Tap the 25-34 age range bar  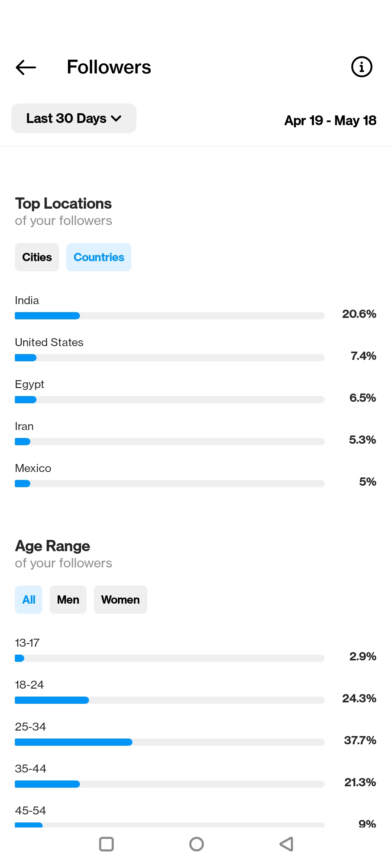click(170, 742)
